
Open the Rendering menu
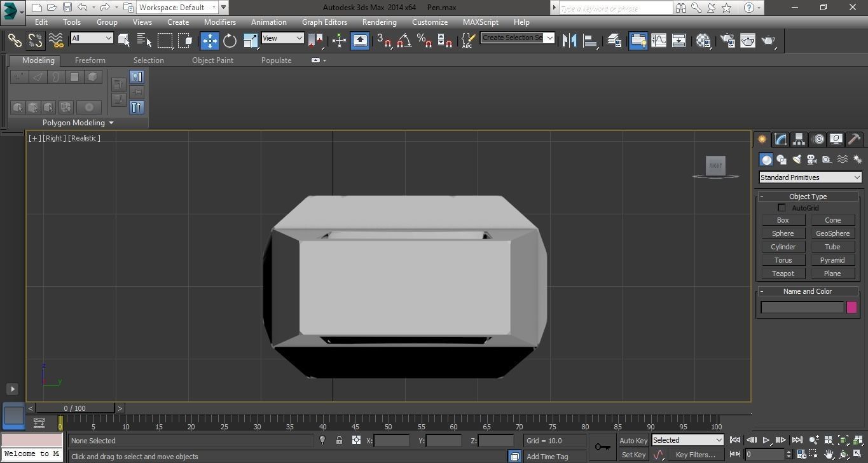tap(380, 22)
